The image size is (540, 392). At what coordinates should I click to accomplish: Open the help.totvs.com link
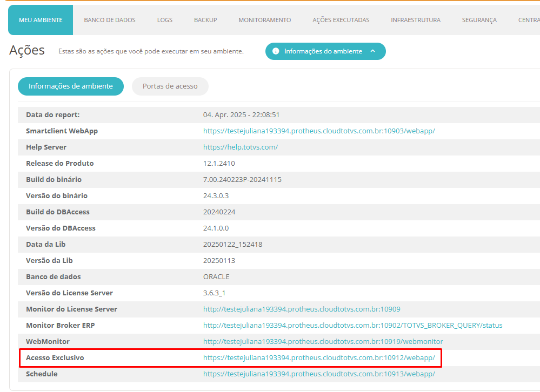pyautogui.click(x=241, y=147)
